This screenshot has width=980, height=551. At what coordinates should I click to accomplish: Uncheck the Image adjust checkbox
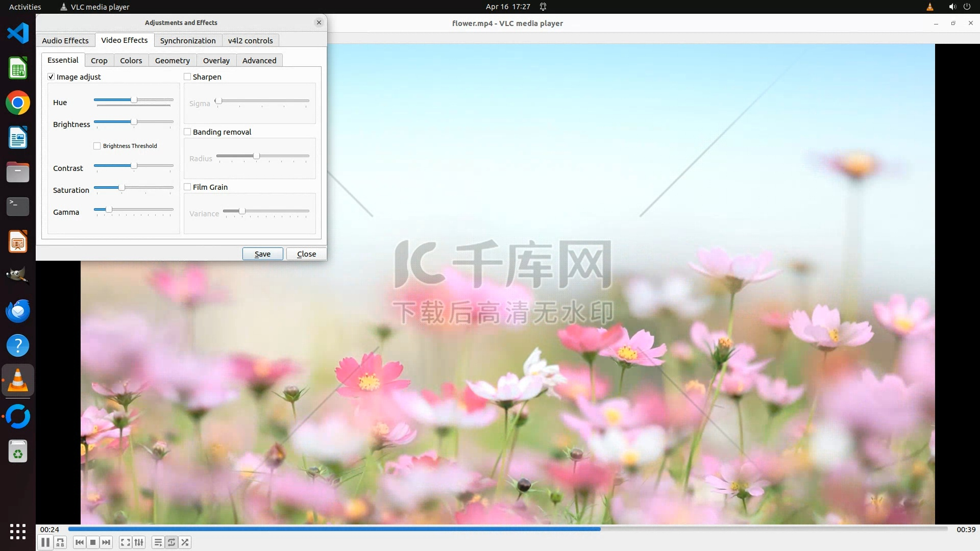pos(51,77)
